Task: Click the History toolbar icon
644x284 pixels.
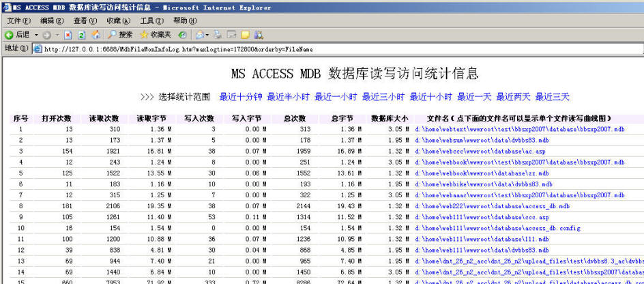Action: (x=183, y=35)
